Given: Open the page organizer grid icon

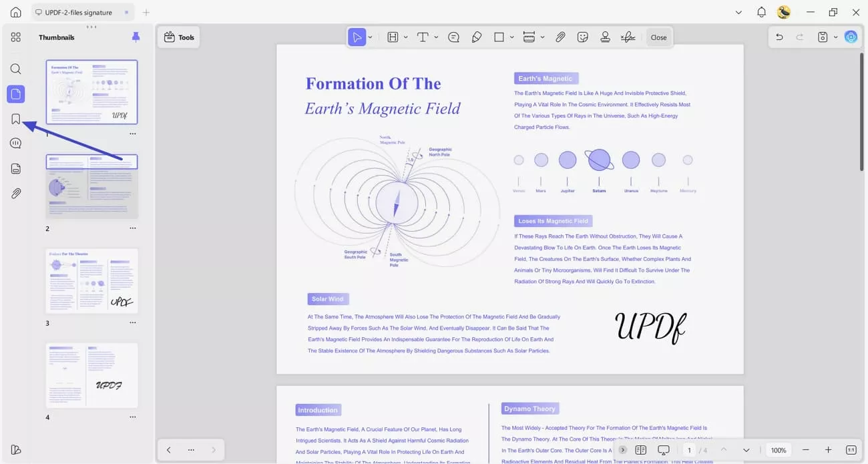Looking at the screenshot, I should (x=16, y=37).
